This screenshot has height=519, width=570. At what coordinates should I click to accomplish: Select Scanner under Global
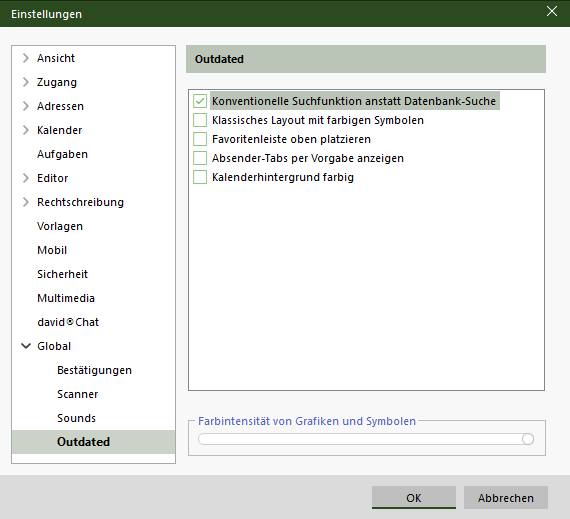[x=77, y=394]
